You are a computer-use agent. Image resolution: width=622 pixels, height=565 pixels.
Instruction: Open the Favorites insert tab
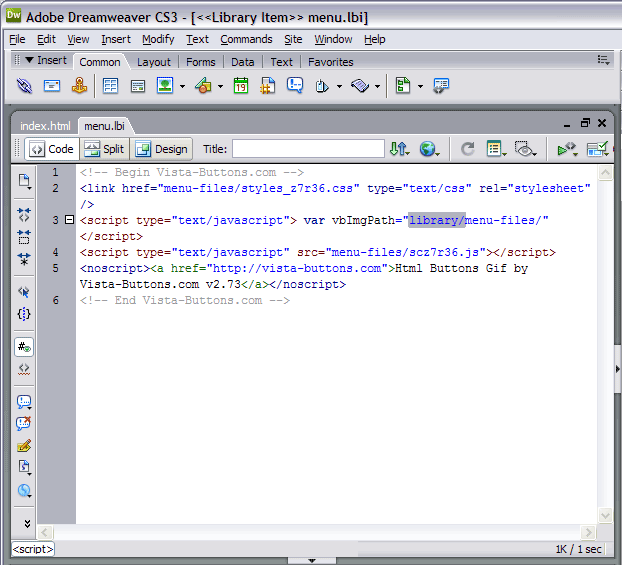pos(330,62)
